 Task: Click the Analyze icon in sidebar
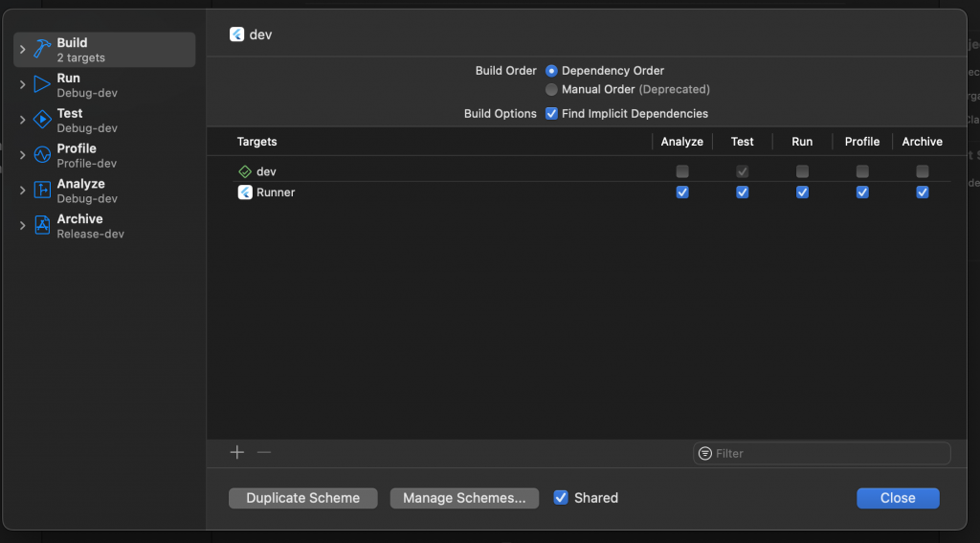coord(42,190)
